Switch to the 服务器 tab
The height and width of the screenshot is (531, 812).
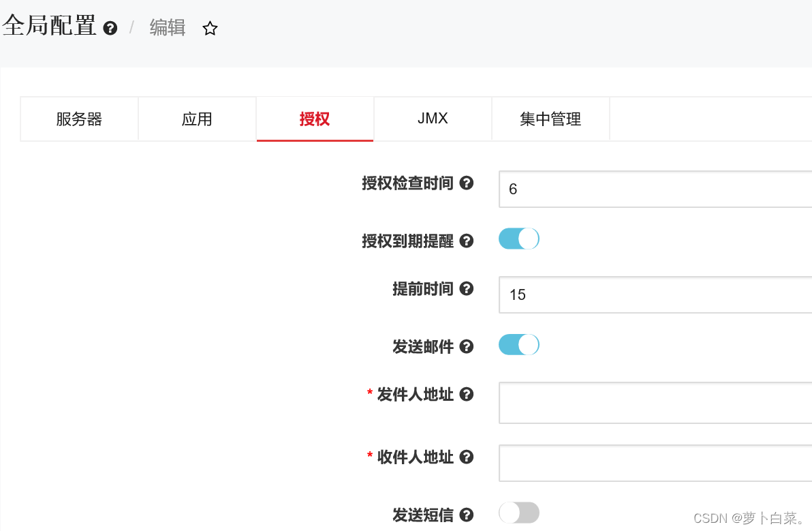pyautogui.click(x=79, y=119)
